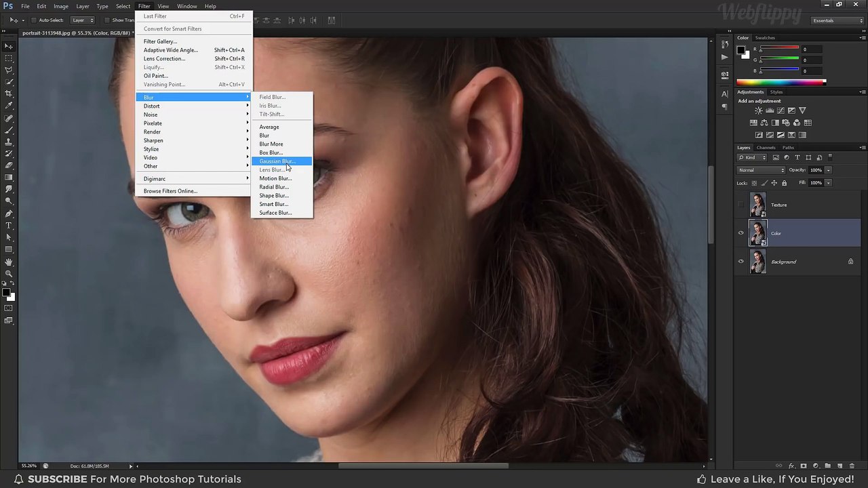Select the Pen tool

pyautogui.click(x=9, y=213)
